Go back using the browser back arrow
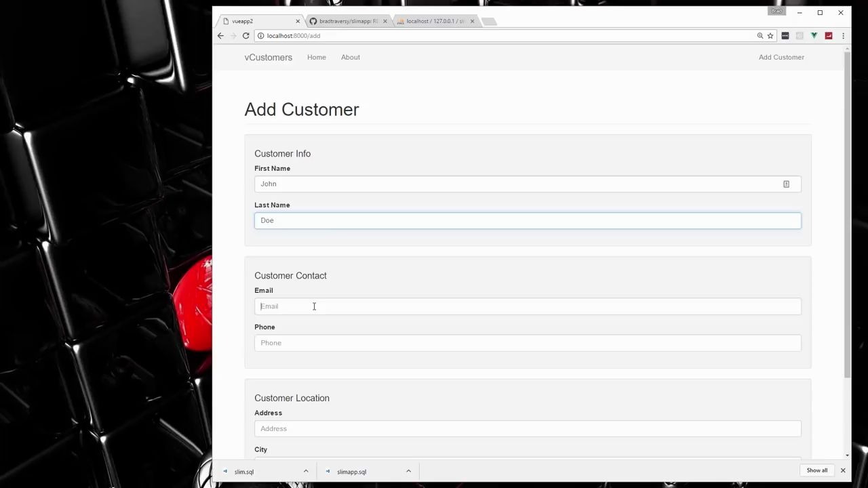Screen dimensions: 868x488 [220, 36]
